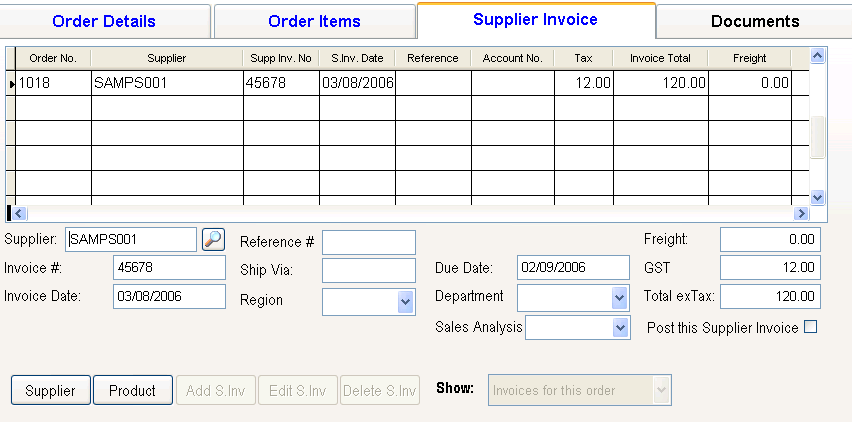
Task: Click the grid scroll up arrow
Action: 817,57
